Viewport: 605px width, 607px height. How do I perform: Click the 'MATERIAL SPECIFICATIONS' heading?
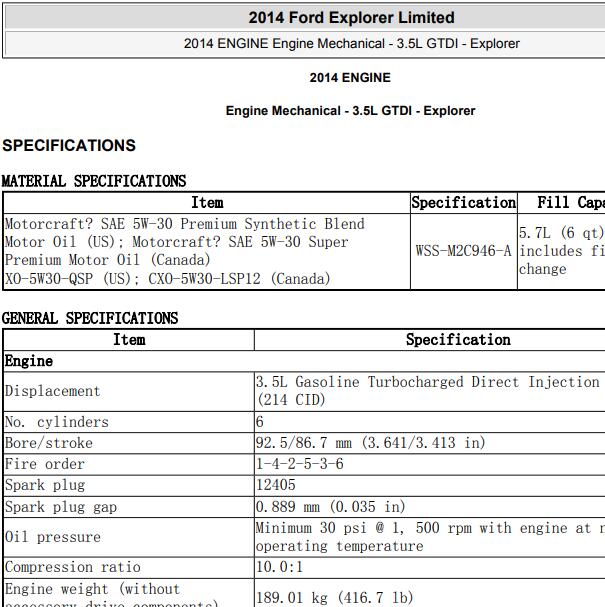[x=94, y=181]
